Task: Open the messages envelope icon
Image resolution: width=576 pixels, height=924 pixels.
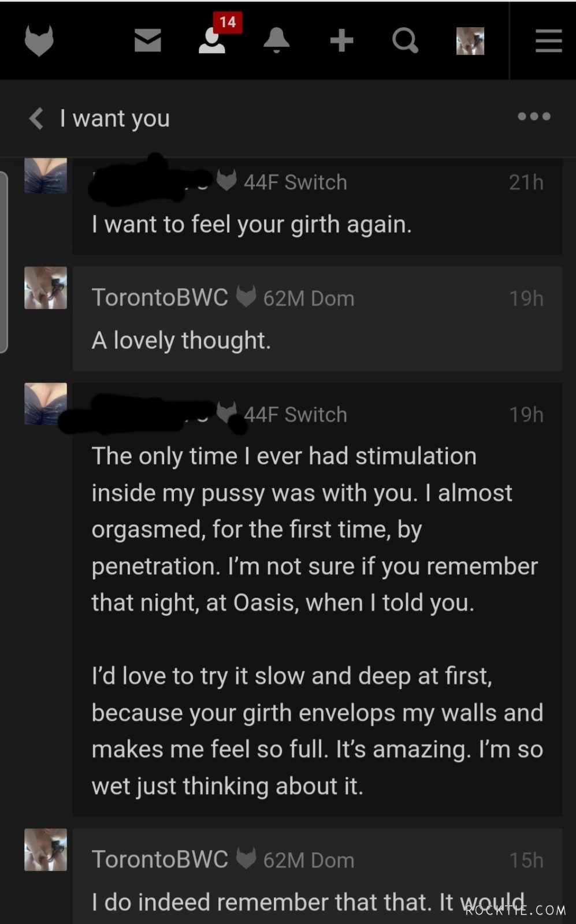Action: pos(148,40)
